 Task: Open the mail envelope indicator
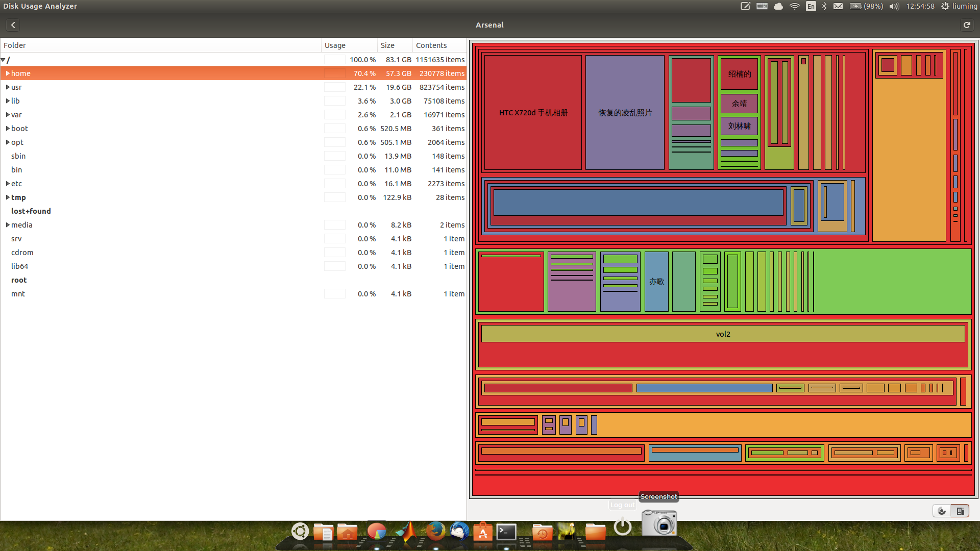point(838,6)
